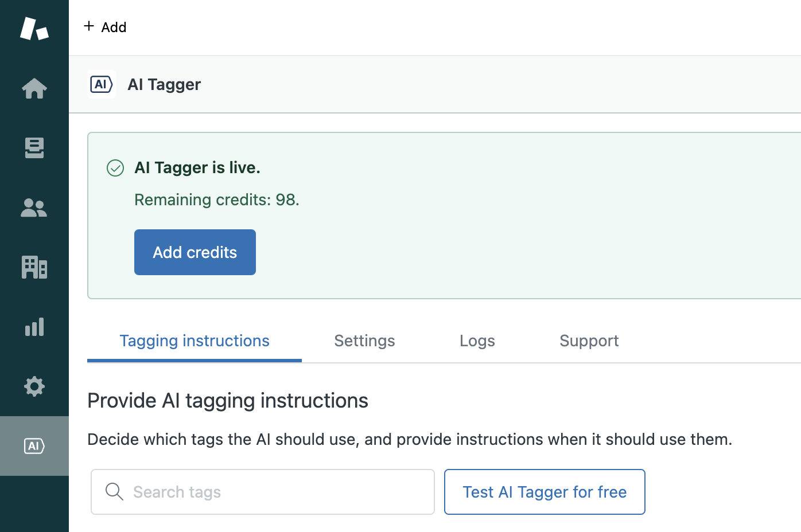Click the green checkmark status icon

(115, 168)
